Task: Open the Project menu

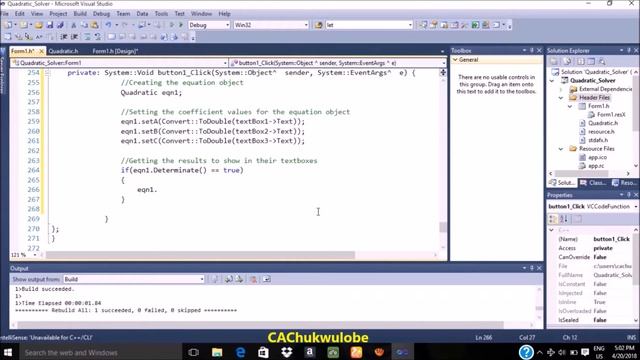Action: 58,13
